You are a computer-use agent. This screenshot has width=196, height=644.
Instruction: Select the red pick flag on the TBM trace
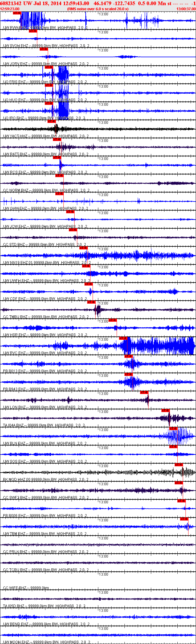(x=184, y=519)
